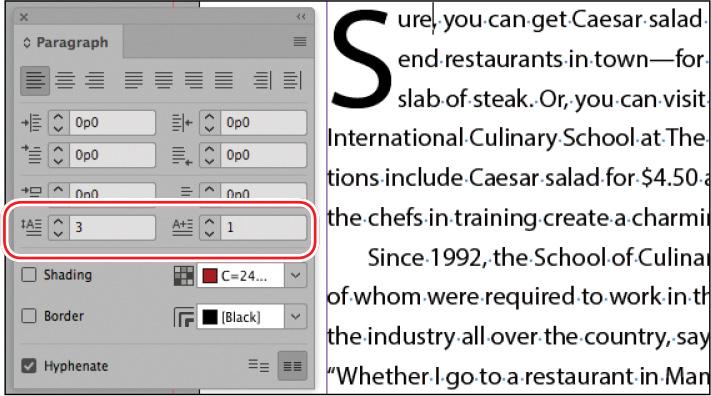Select Do Not Align to Baseline Grid

coord(259,366)
